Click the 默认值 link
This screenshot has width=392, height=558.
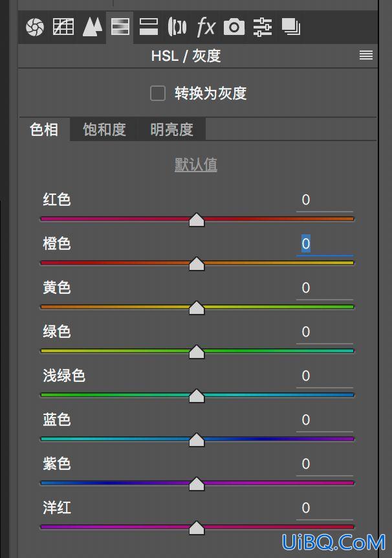[x=196, y=165]
